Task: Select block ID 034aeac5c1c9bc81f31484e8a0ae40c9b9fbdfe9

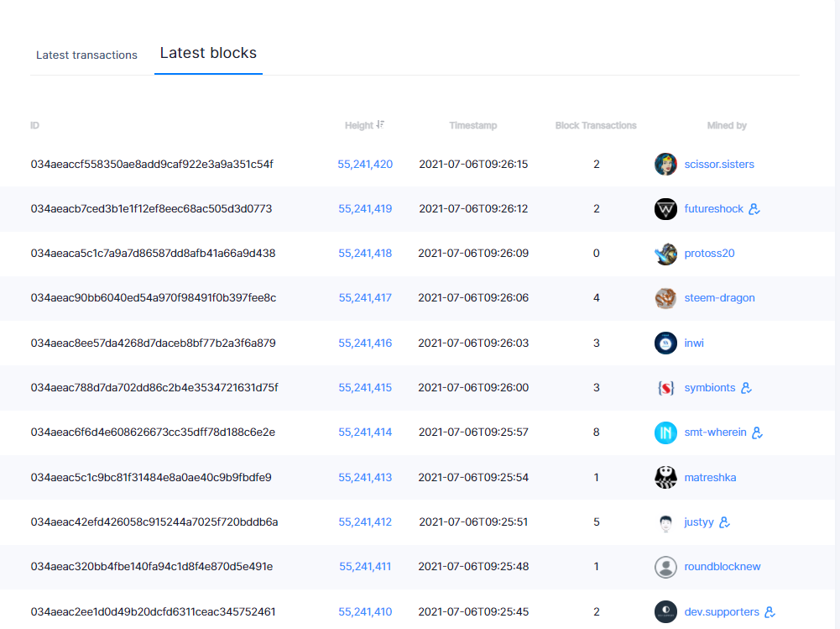Action: click(x=151, y=477)
